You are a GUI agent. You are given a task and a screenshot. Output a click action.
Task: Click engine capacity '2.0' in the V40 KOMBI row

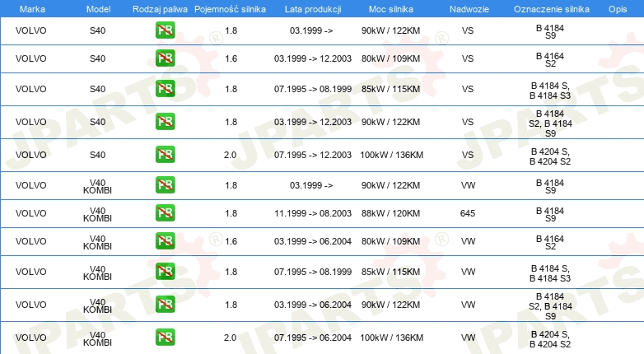230,338
